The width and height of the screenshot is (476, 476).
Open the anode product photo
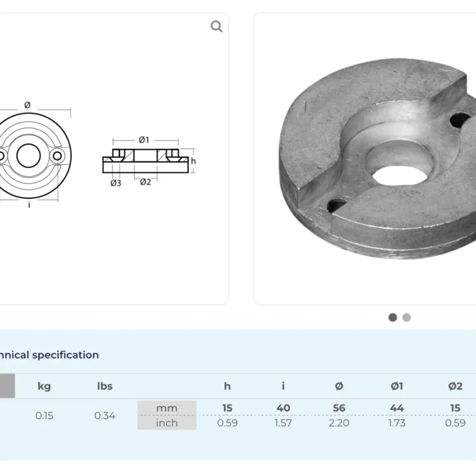click(378, 158)
